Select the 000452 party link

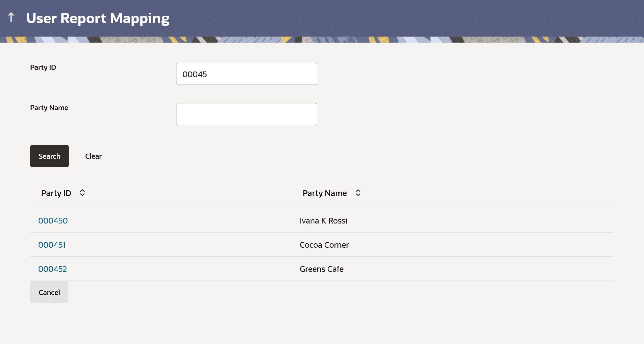pos(53,269)
